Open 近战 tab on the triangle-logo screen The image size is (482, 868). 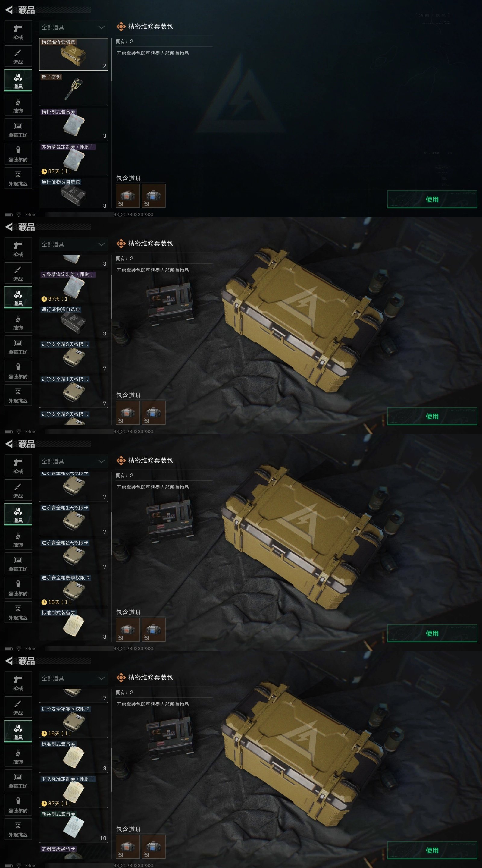[18, 56]
